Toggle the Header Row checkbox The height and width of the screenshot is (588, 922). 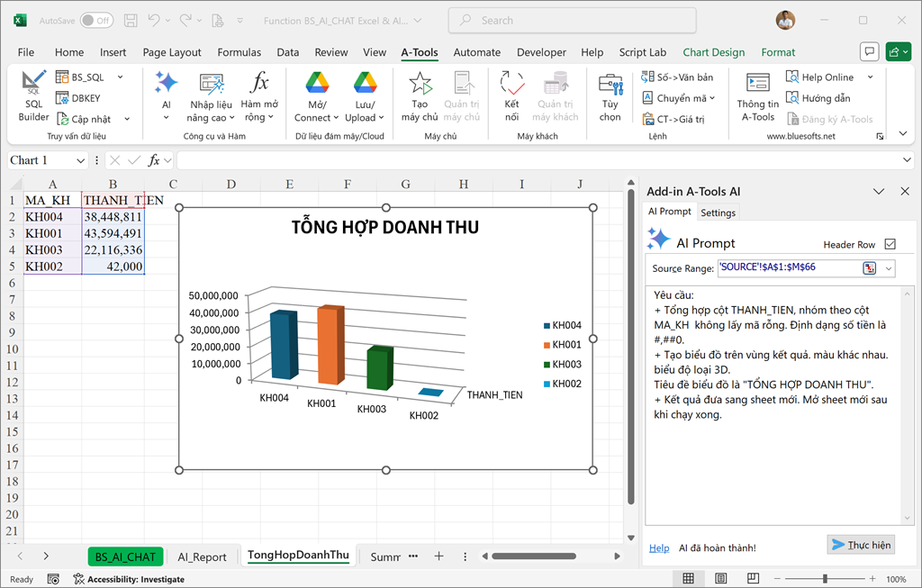pyautogui.click(x=890, y=244)
